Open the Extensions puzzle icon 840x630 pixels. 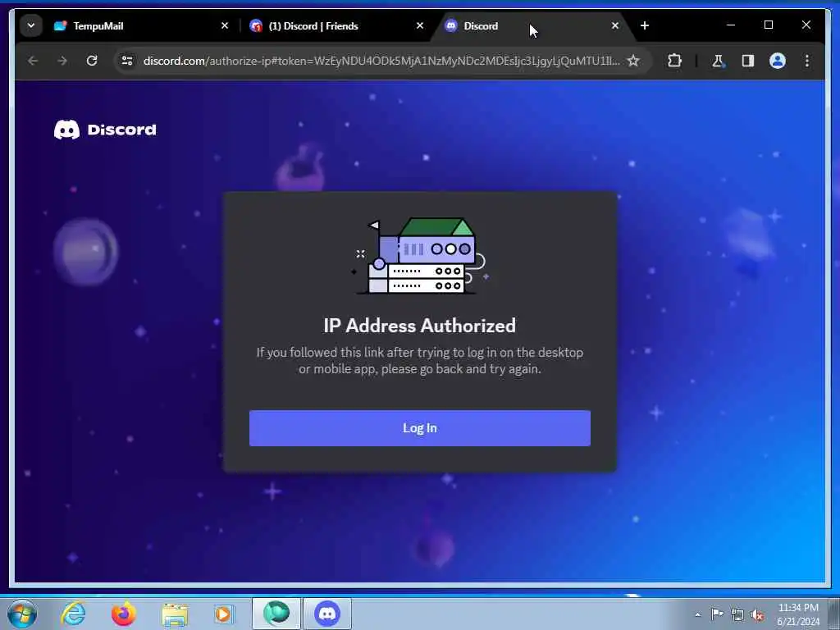coord(674,61)
